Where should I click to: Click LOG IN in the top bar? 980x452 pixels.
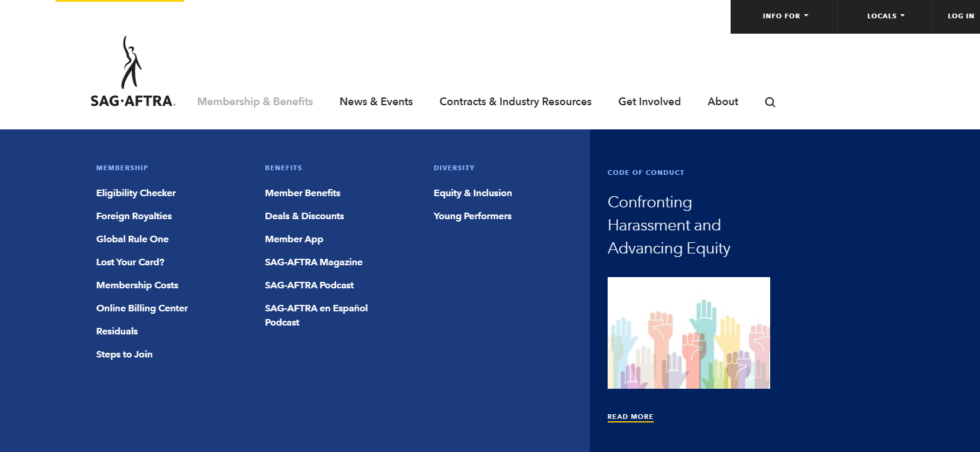(960, 16)
